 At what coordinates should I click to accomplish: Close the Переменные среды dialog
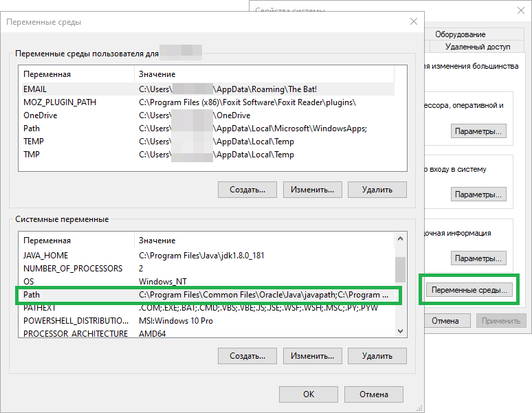pyautogui.click(x=413, y=21)
